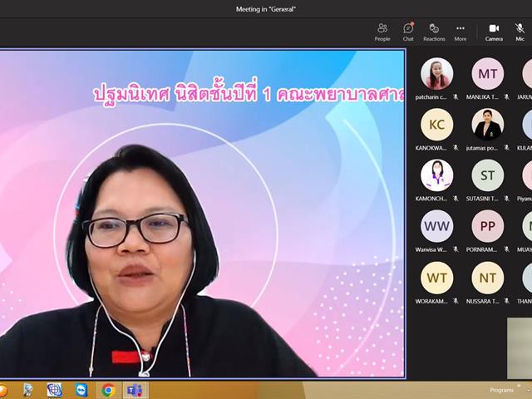Image resolution: width=532 pixels, height=399 pixels.
Task: Open the globe application in taskbar
Action: tap(55, 390)
